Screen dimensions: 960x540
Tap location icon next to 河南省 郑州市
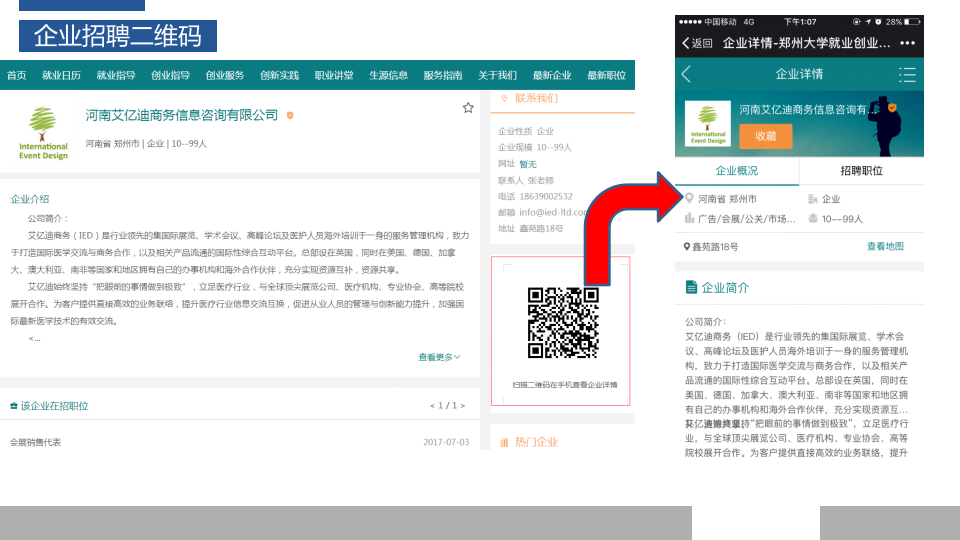(x=689, y=198)
